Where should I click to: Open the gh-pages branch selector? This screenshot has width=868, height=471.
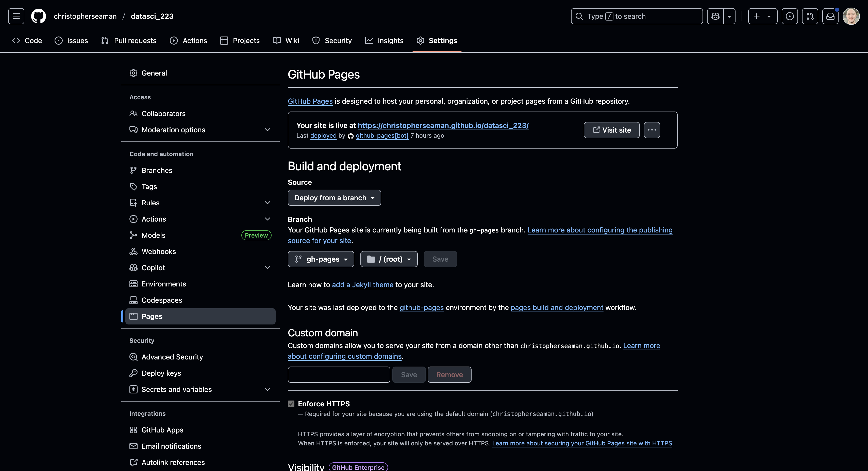(321, 259)
